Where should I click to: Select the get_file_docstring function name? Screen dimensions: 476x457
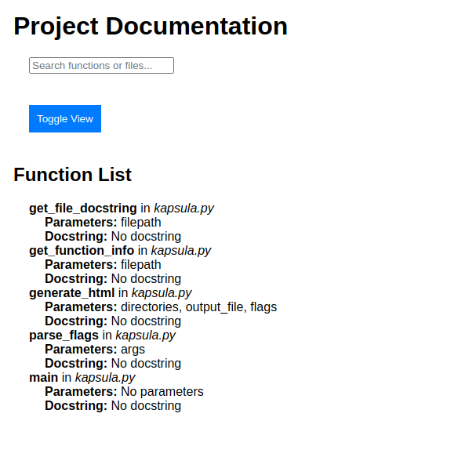(83, 209)
